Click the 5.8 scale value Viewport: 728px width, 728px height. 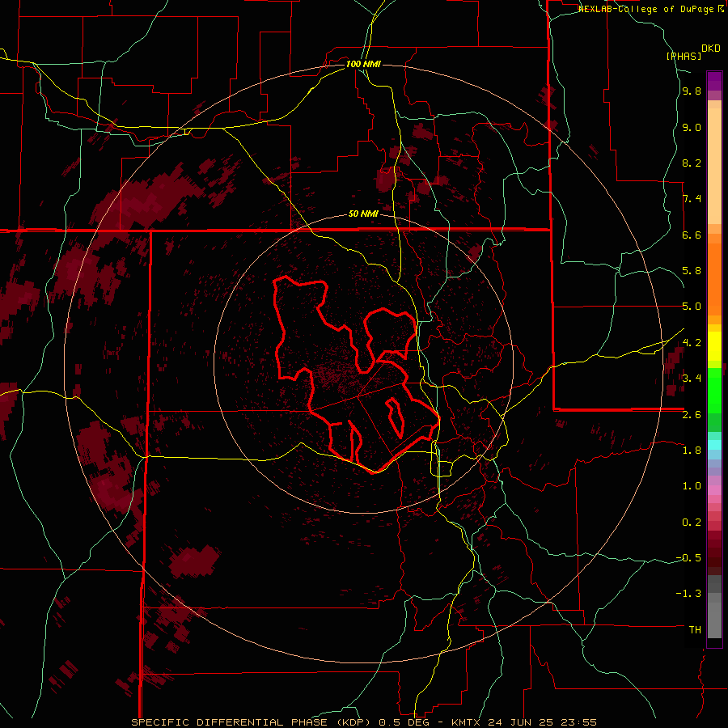pos(692,271)
